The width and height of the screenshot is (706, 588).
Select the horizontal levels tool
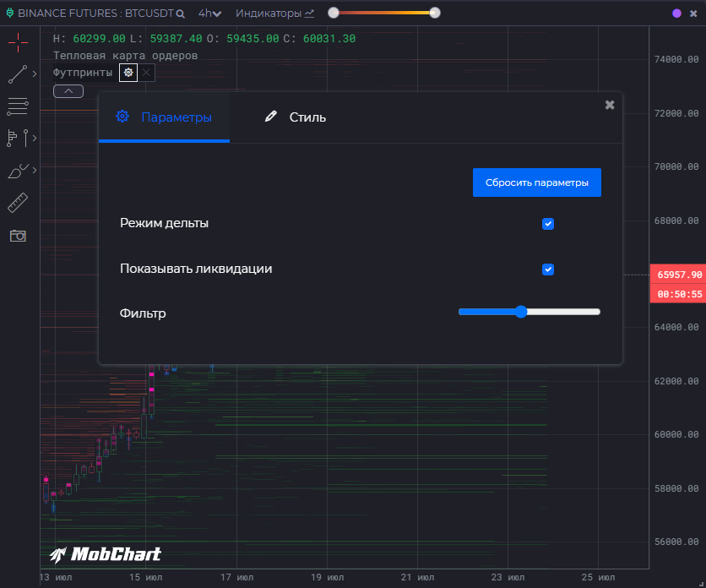(x=18, y=106)
